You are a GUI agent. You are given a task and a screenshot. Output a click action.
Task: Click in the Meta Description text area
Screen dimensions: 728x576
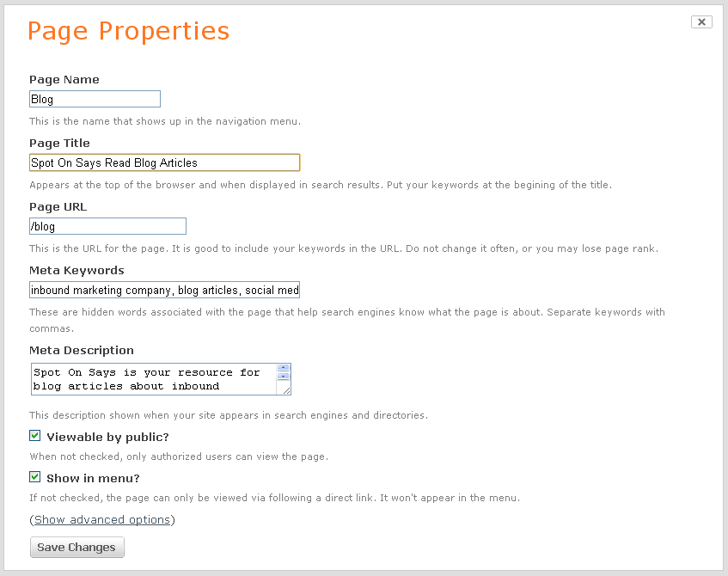(x=154, y=379)
